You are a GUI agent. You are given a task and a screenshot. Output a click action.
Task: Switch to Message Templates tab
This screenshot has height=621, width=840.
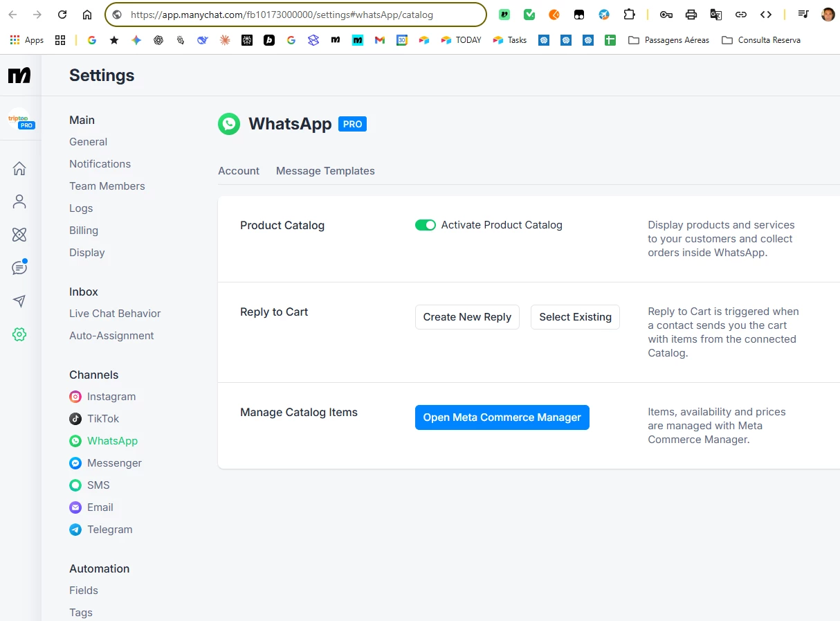click(x=325, y=171)
